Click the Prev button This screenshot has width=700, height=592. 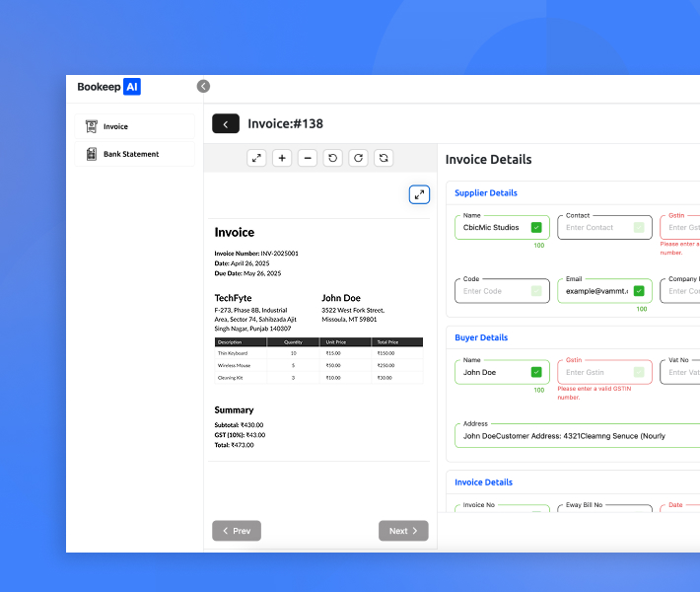pos(237,531)
